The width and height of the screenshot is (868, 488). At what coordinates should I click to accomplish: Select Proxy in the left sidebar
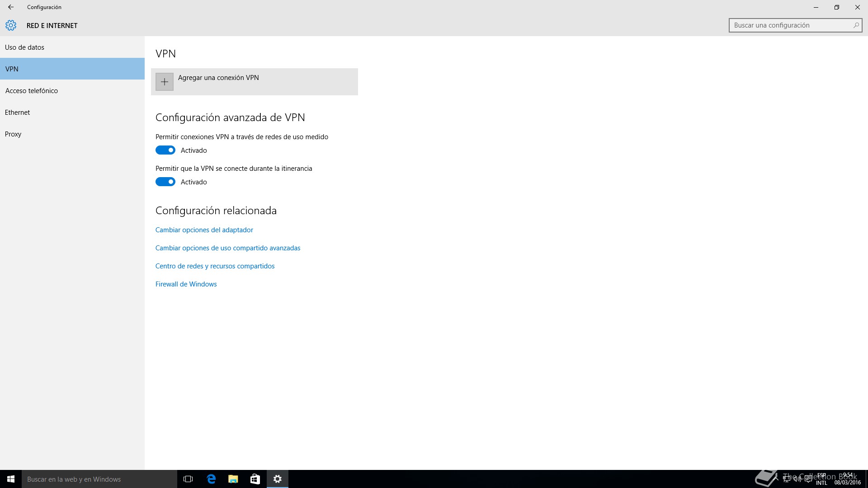[13, 134]
